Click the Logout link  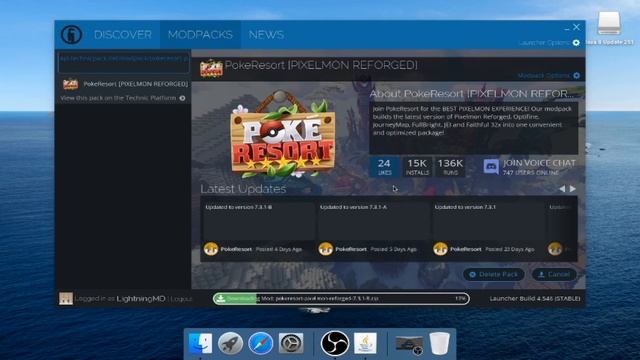point(181,299)
